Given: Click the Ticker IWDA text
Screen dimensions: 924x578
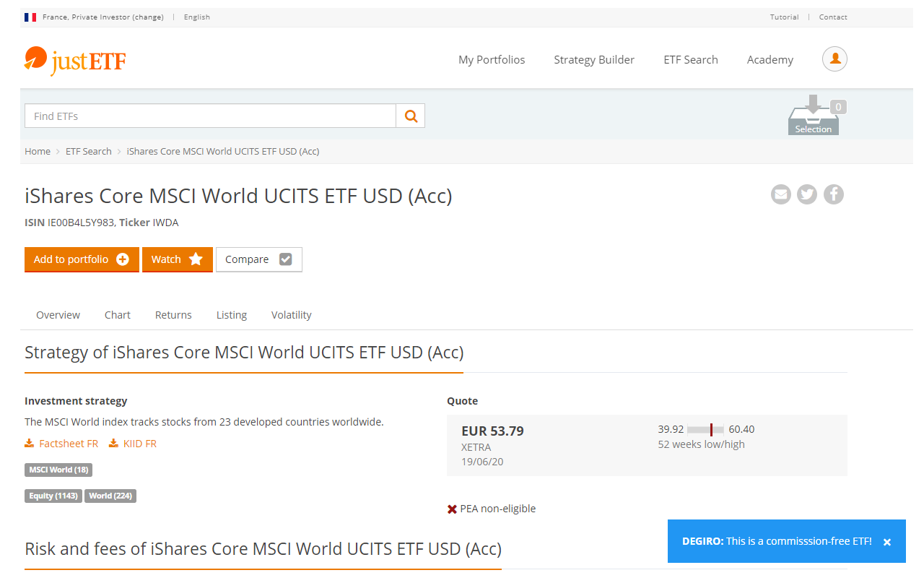Looking at the screenshot, I should pos(149,223).
